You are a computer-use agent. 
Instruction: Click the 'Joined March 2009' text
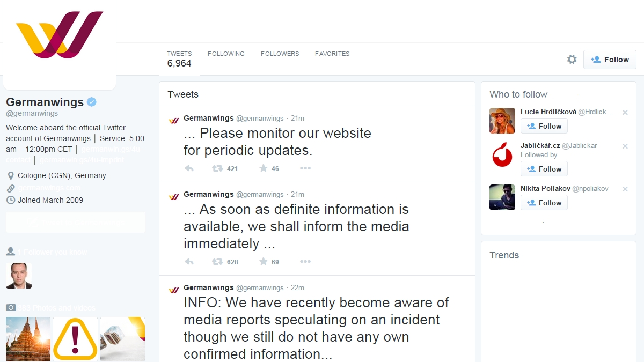click(x=50, y=200)
